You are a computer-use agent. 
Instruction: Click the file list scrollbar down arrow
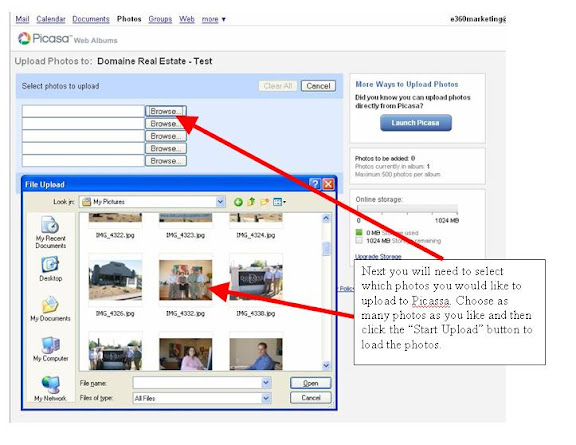[326, 366]
